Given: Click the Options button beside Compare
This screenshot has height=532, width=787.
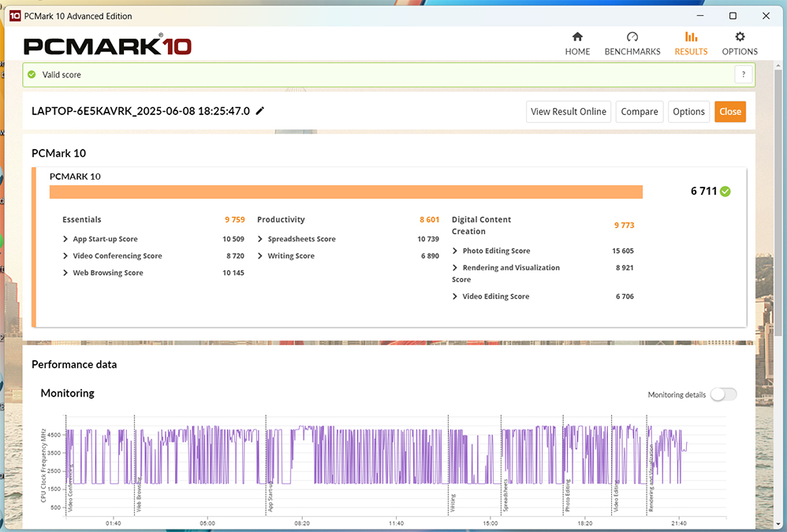Looking at the screenshot, I should coord(688,111).
